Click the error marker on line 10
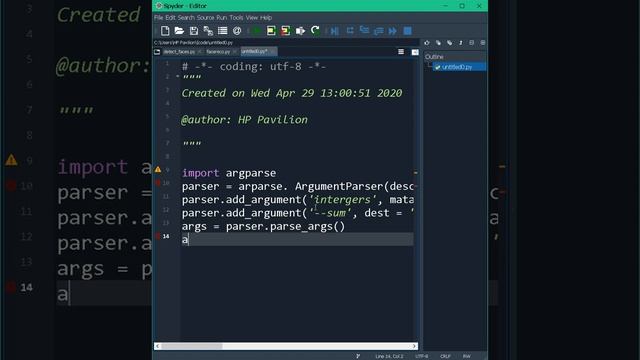 click(158, 183)
